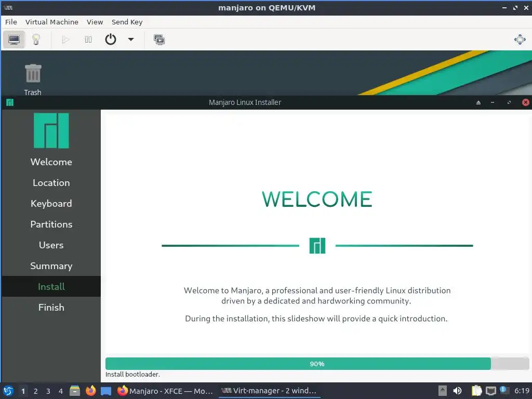532x399 pixels.
Task: Open the volume control tray icon
Action: [x=457, y=391]
